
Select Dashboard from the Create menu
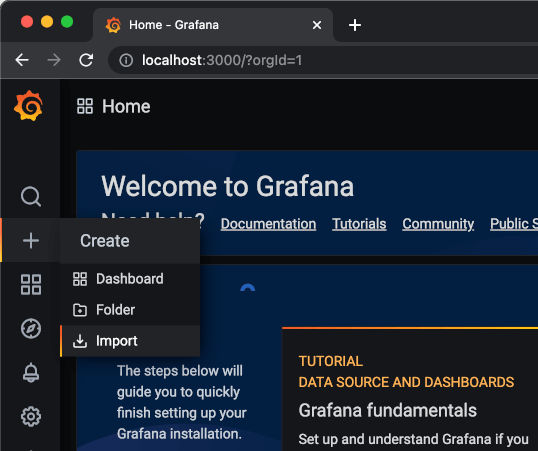coord(130,279)
